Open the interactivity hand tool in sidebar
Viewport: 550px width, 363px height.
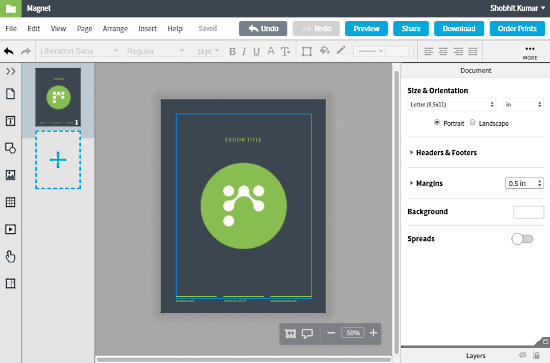coord(11,256)
